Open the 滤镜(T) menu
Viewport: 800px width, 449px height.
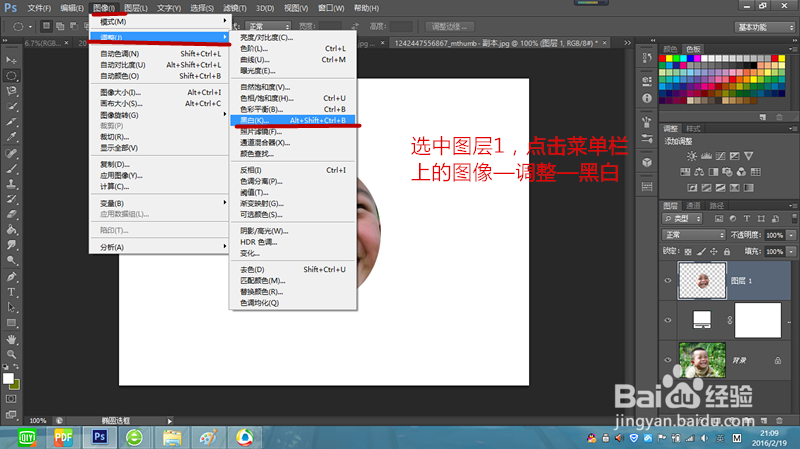pyautogui.click(x=235, y=8)
